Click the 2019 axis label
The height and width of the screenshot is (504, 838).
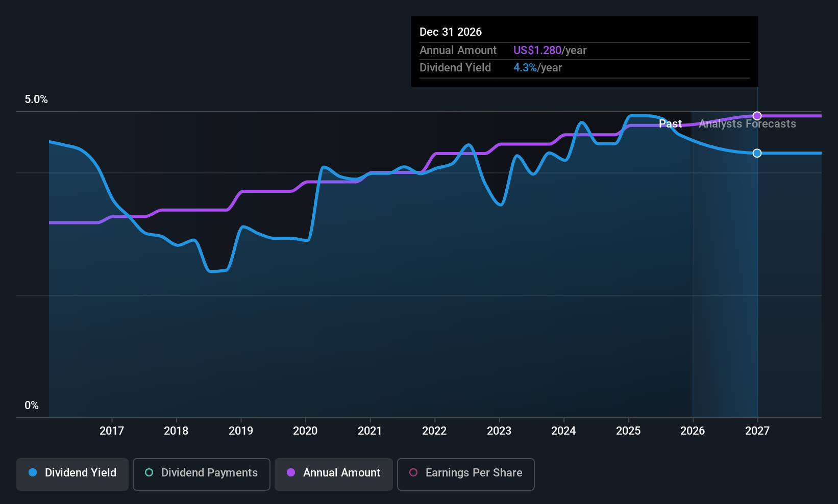pos(241,431)
